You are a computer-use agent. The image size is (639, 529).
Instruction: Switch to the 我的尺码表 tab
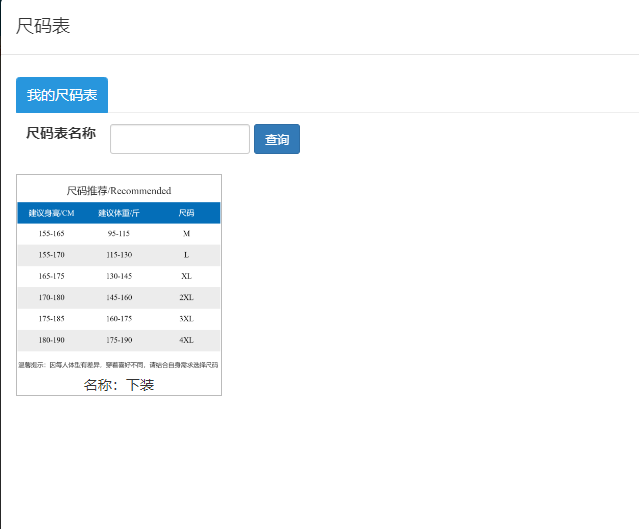[x=62, y=95]
